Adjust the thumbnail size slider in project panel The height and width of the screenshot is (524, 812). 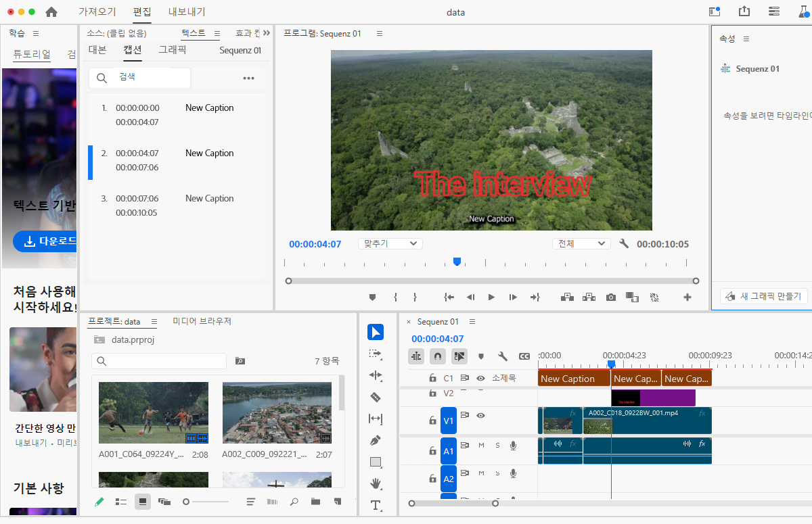click(x=187, y=502)
